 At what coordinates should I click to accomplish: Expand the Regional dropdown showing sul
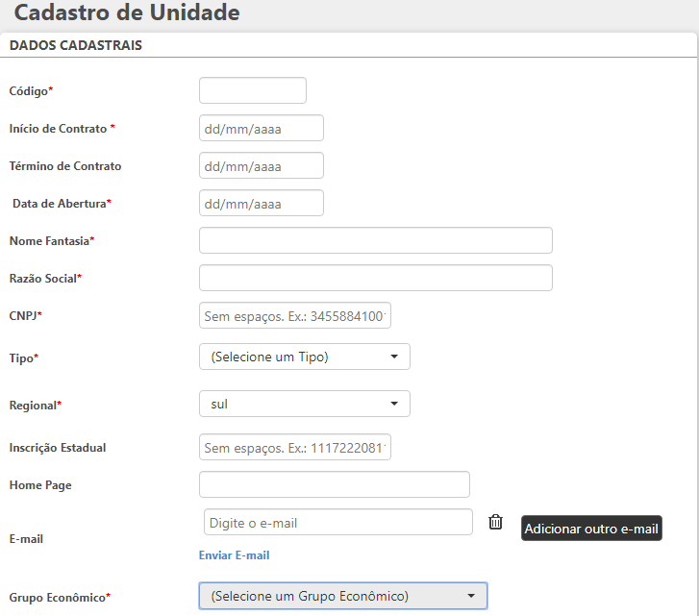click(x=304, y=404)
